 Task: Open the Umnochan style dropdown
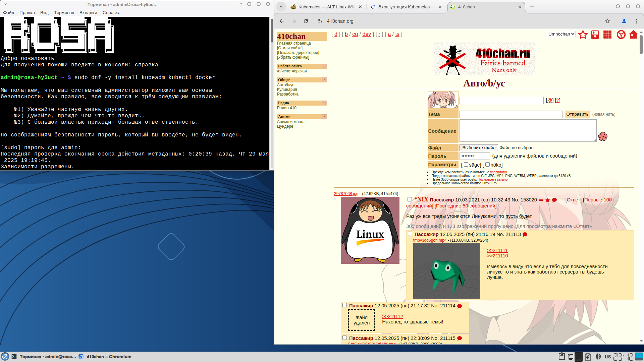click(x=561, y=34)
